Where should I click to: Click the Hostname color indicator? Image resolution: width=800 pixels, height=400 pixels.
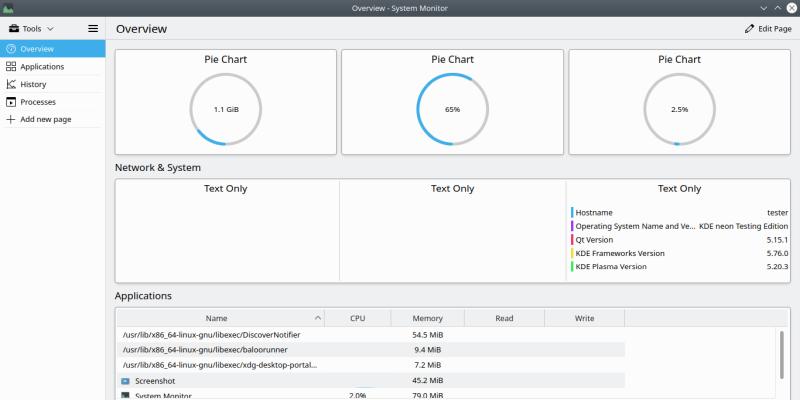click(572, 213)
